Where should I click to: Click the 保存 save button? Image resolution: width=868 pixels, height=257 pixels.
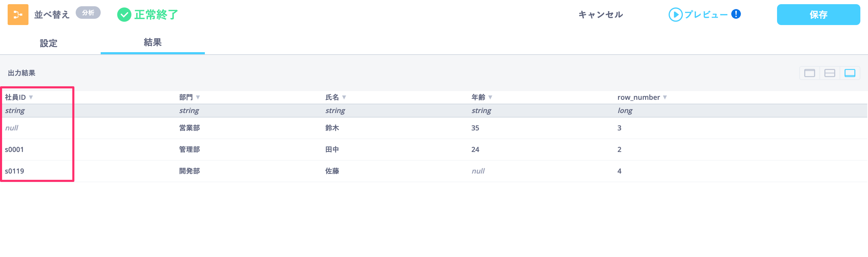(x=818, y=15)
